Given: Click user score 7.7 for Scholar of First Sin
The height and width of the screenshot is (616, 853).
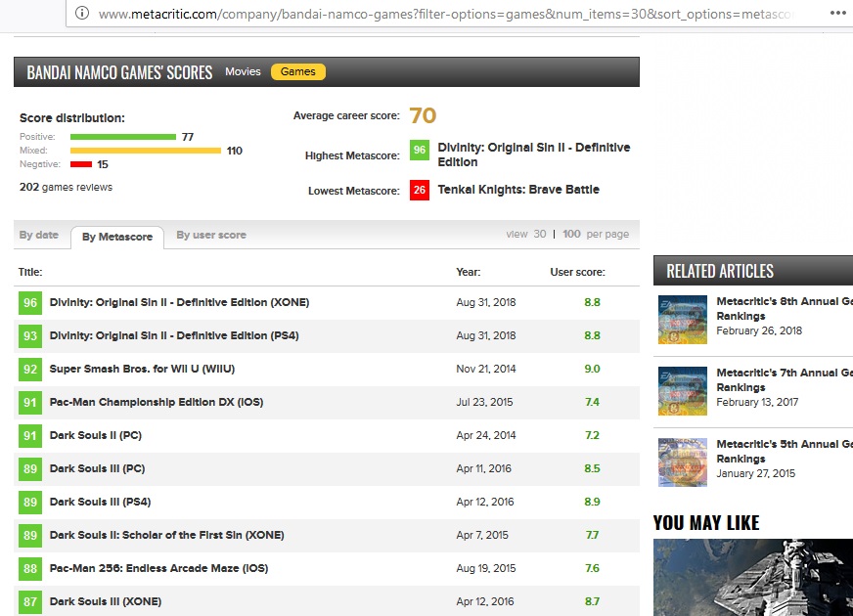Looking at the screenshot, I should coord(592,535).
